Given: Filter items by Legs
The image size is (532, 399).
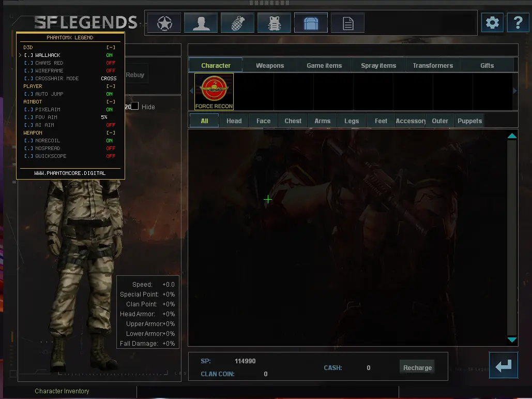Looking at the screenshot, I should click(352, 121).
